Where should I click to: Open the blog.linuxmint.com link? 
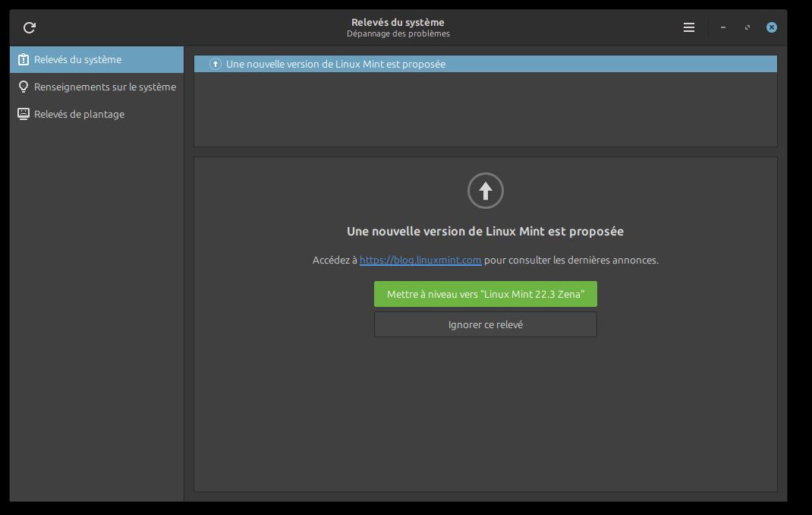(420, 260)
